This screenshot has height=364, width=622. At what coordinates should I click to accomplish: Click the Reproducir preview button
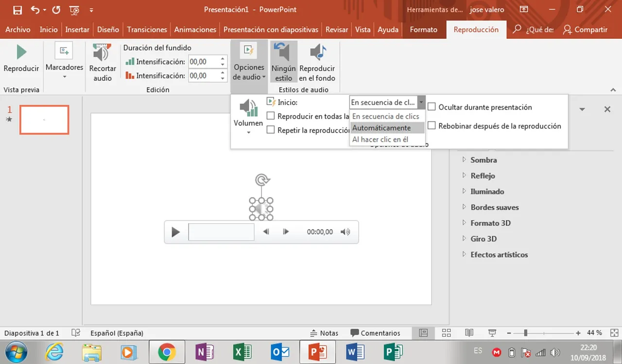pos(21,58)
